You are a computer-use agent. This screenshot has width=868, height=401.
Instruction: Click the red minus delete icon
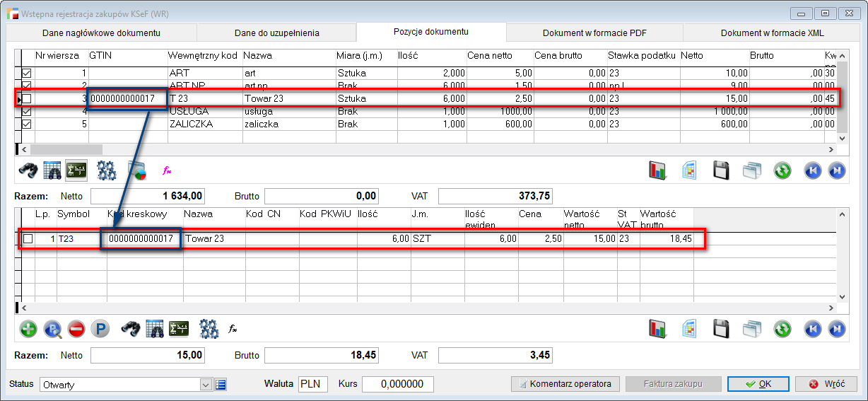[76, 329]
